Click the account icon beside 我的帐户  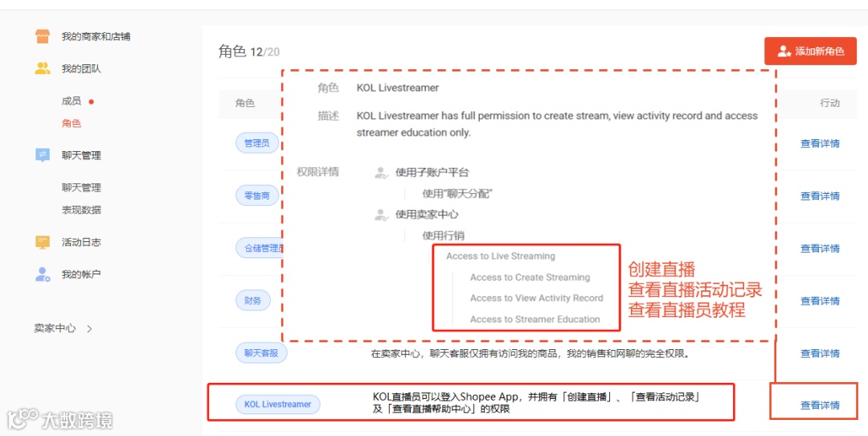click(43, 274)
